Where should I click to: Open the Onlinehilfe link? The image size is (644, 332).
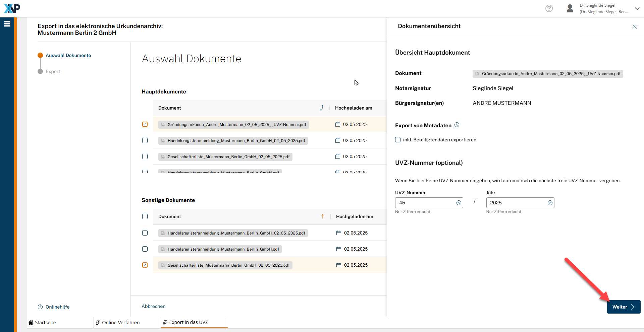tap(57, 307)
